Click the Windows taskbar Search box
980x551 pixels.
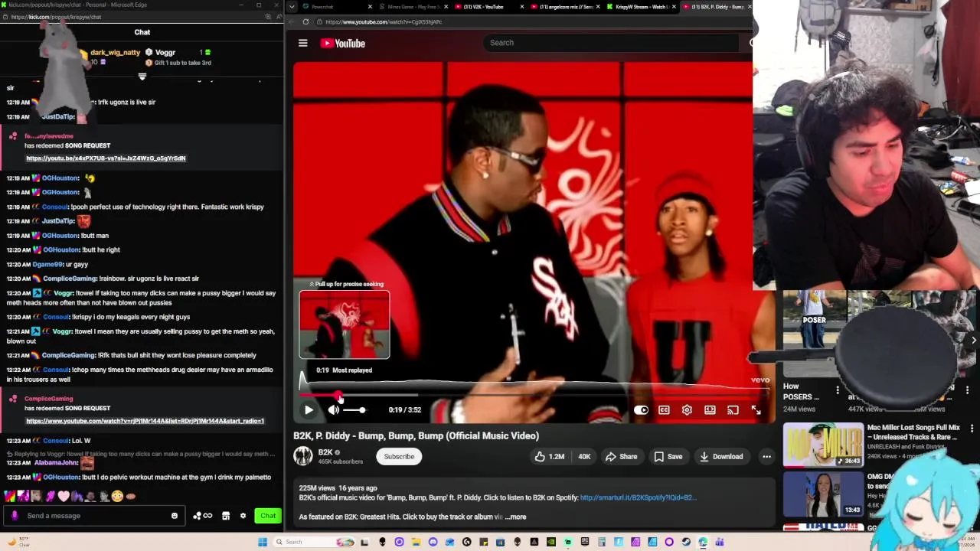(313, 542)
